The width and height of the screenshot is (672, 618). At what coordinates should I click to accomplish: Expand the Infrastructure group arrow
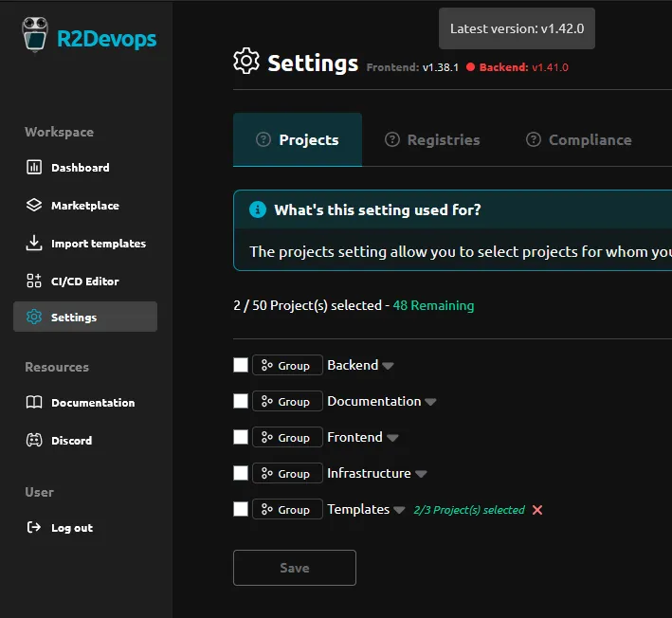pos(421,474)
